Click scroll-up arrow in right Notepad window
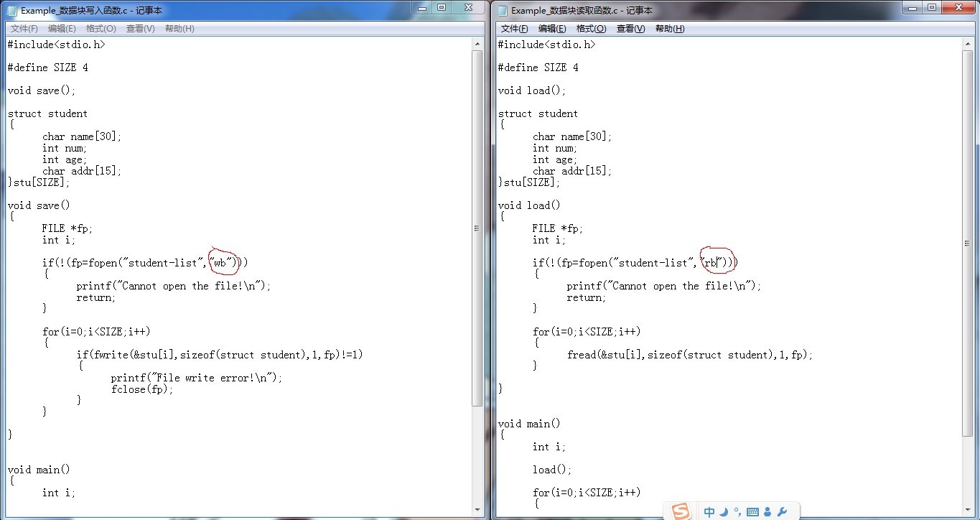Image resolution: width=980 pixels, height=520 pixels. click(x=968, y=44)
